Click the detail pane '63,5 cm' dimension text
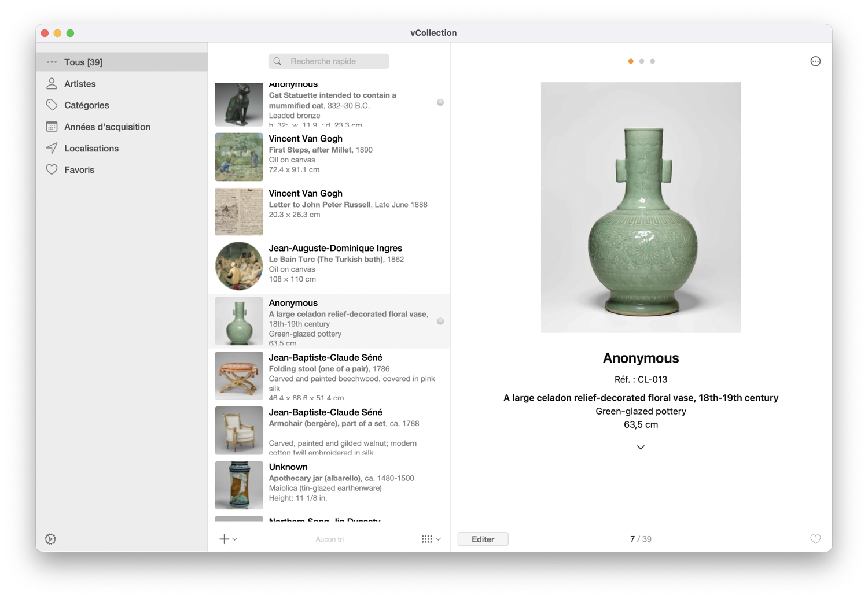The height and width of the screenshot is (599, 868). [x=641, y=424]
